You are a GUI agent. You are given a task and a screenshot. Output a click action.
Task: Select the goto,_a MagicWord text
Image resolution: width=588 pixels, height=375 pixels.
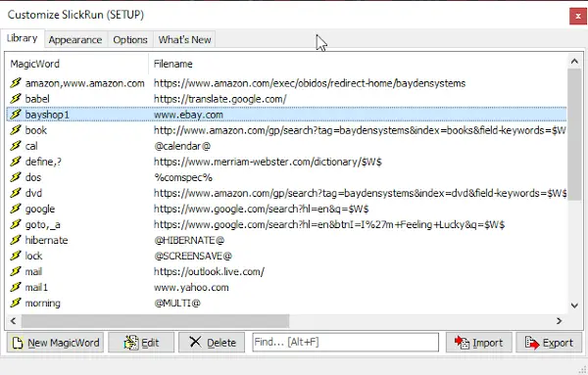coord(43,224)
